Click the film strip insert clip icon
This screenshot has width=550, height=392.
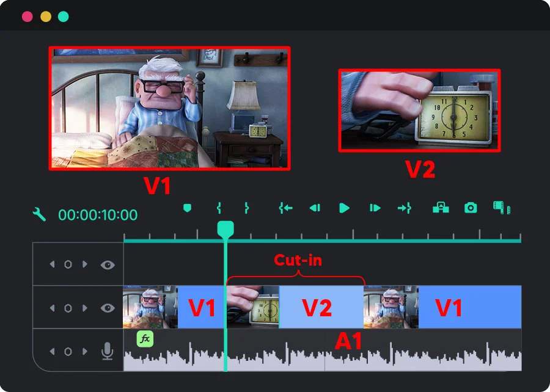pos(502,208)
